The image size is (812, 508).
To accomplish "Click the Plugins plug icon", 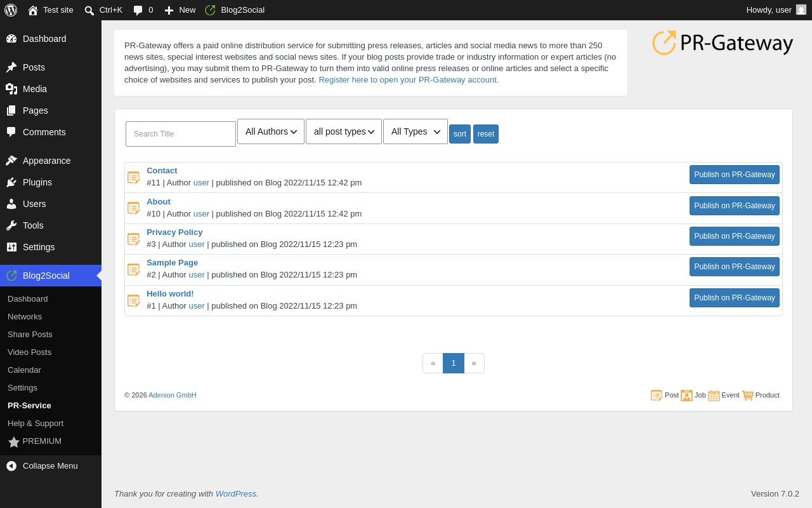I will pos(11,182).
